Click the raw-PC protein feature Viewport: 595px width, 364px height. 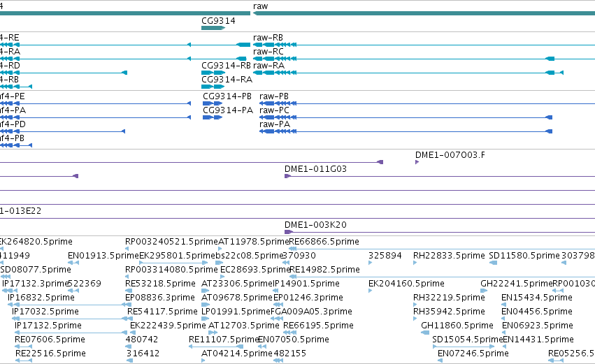tap(274, 110)
